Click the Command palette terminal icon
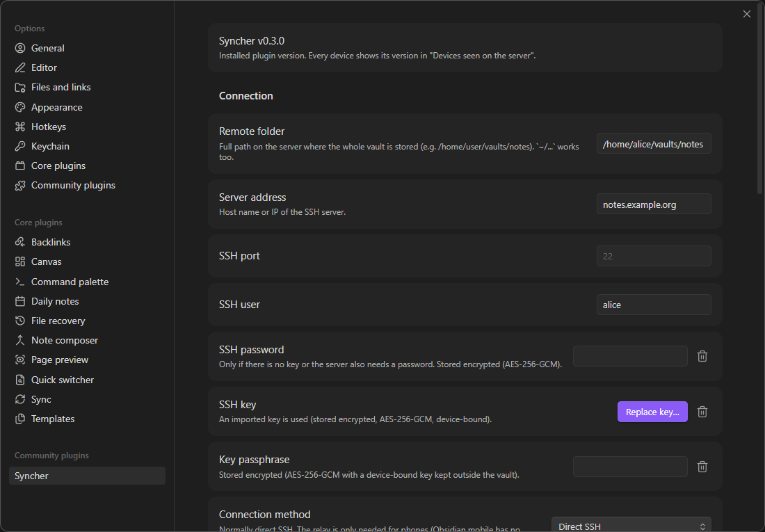765x532 pixels. pos(20,282)
